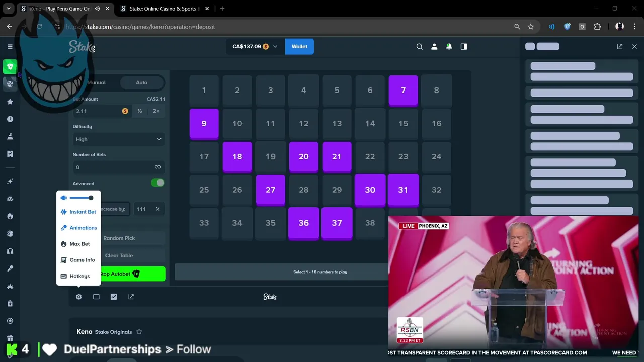Open the gear settings icon below game

pos(78,297)
